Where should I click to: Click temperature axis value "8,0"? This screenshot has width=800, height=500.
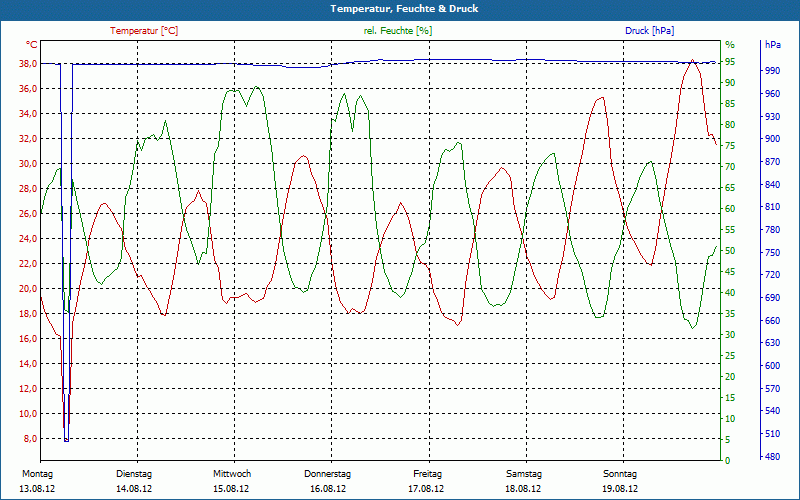pyautogui.click(x=30, y=439)
